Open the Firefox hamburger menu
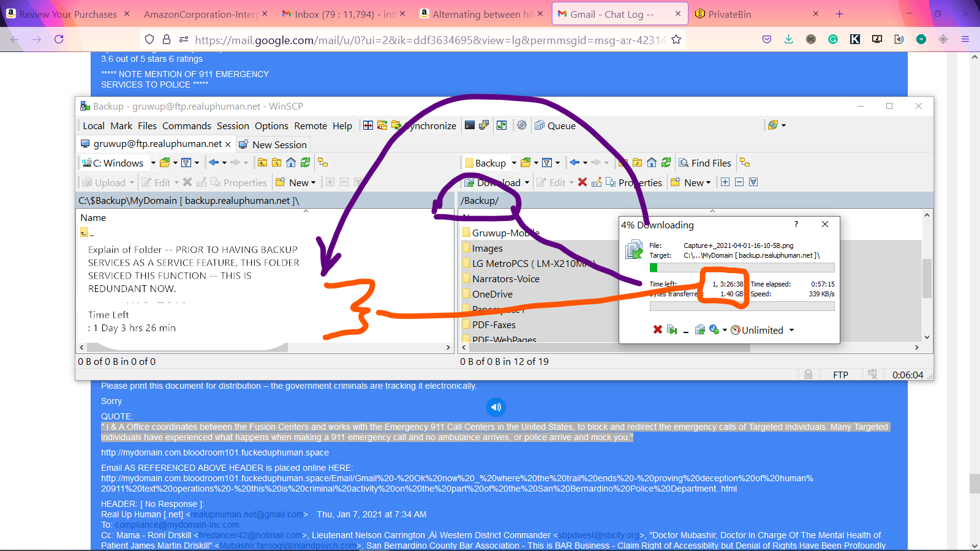Viewport: 980px width, 551px height. 965,39
